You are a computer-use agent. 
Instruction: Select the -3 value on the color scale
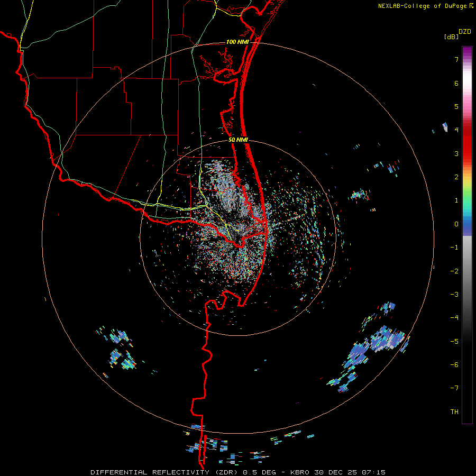tap(454, 295)
